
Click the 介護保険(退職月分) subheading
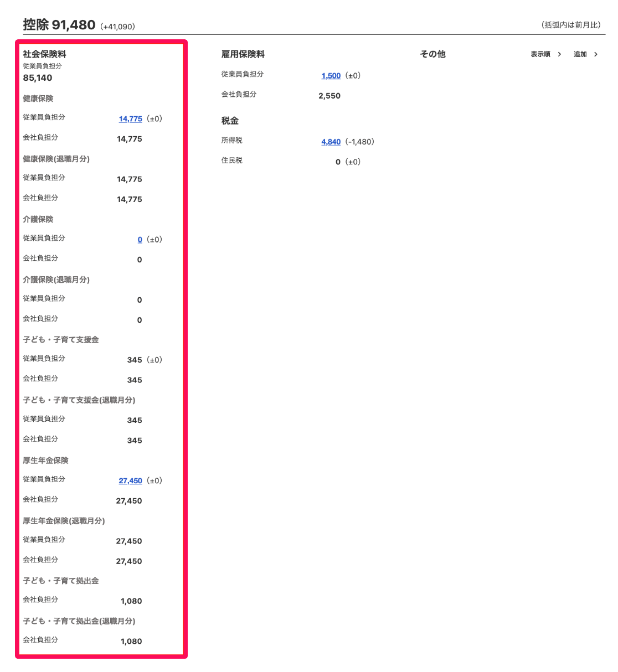coord(56,280)
